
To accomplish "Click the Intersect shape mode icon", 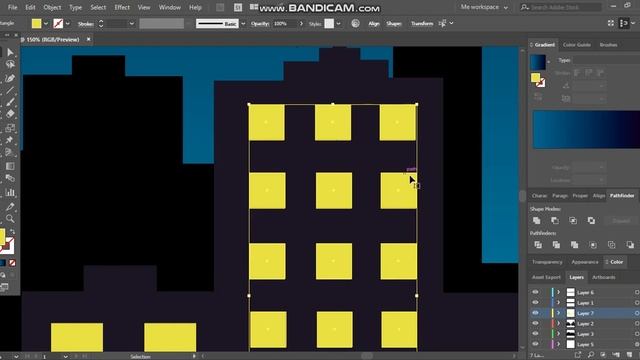I will (573, 220).
